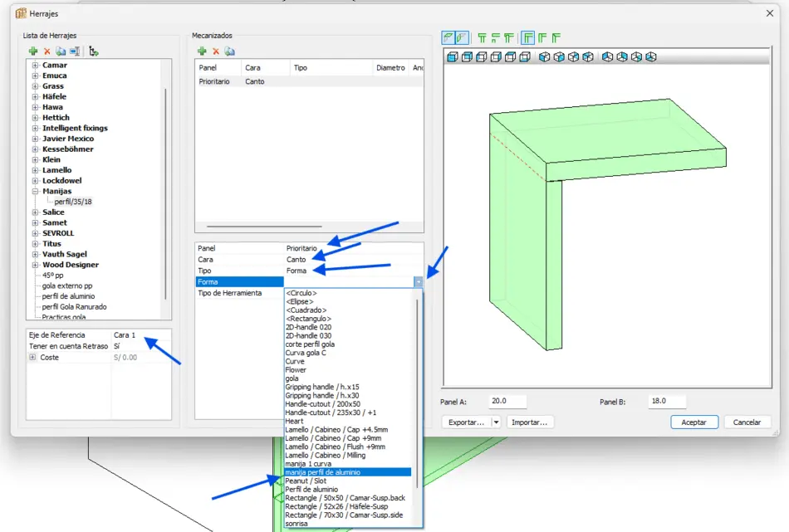Viewport: 789px width, 532px height.
Task: Toggle the second panel view button above preview
Action: [x=462, y=38]
